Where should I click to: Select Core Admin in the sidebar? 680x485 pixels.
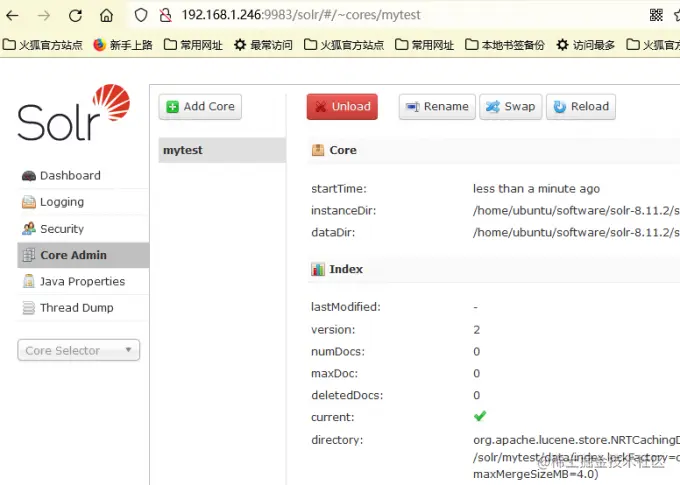pos(83,255)
